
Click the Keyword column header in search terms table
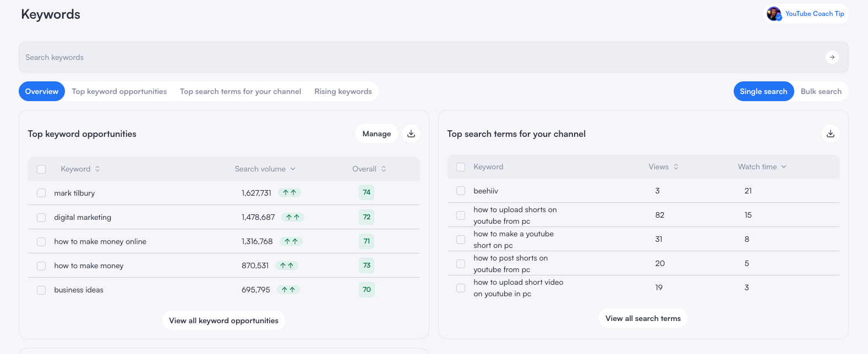[488, 167]
